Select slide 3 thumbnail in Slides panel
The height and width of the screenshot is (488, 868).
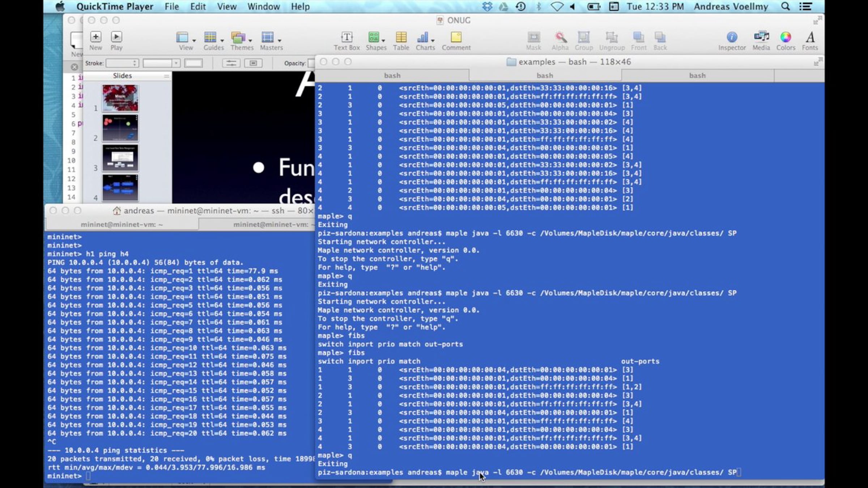coord(120,158)
